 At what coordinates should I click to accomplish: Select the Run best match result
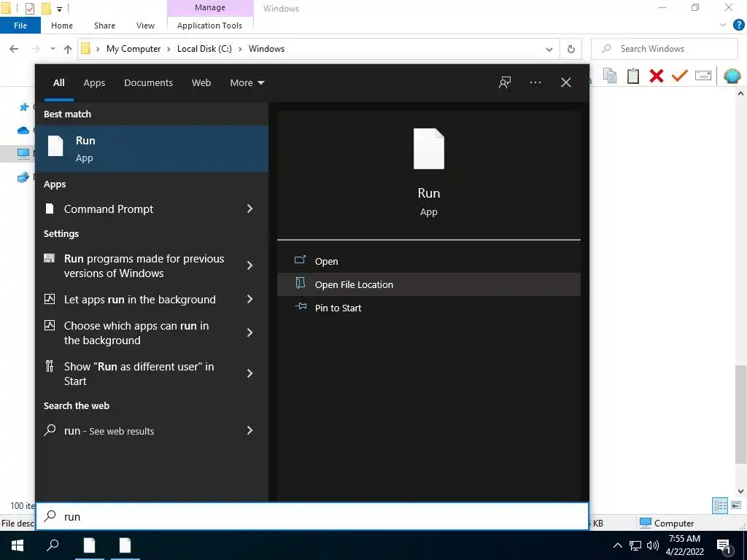(152, 149)
